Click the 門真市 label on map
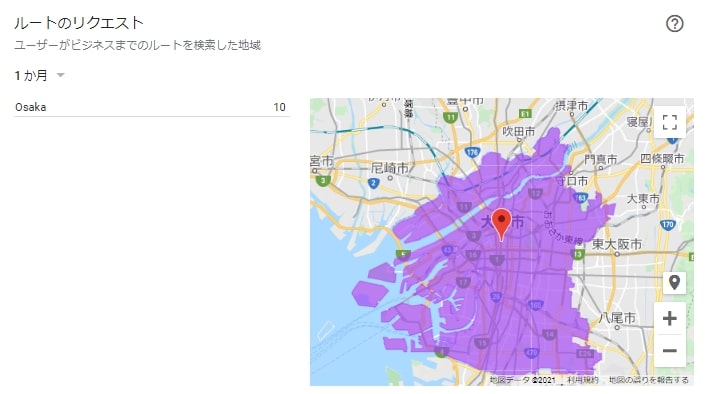Screen dimensions: 706x394 pos(601,159)
